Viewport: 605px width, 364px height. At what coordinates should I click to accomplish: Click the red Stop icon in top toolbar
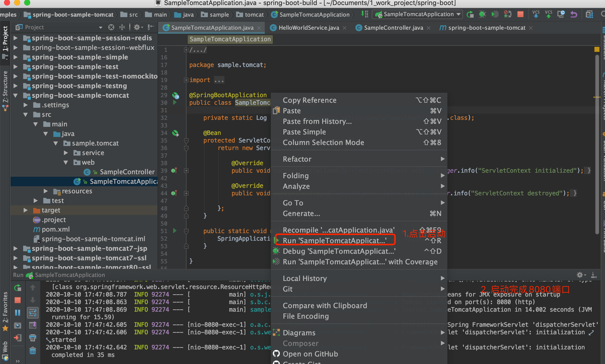520,14
